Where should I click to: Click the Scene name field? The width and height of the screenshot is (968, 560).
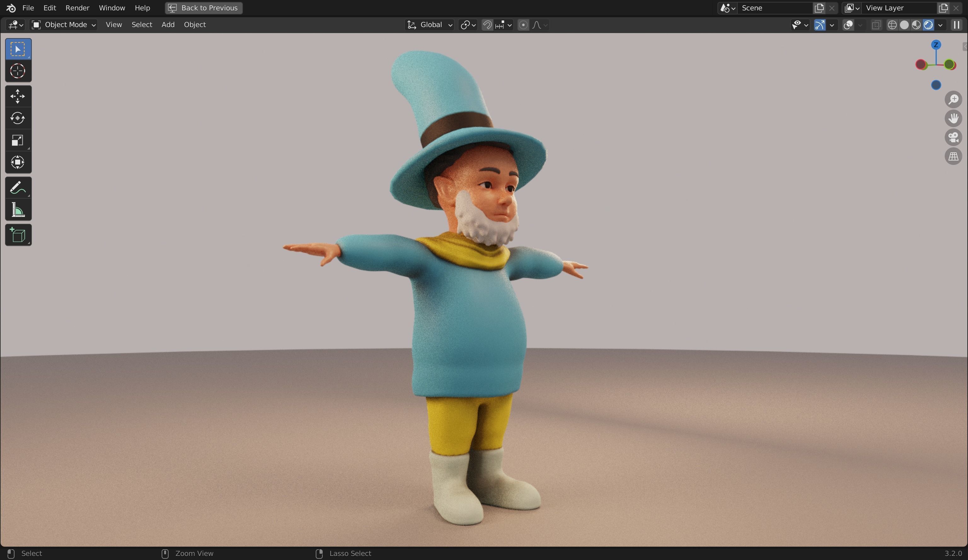click(x=775, y=8)
